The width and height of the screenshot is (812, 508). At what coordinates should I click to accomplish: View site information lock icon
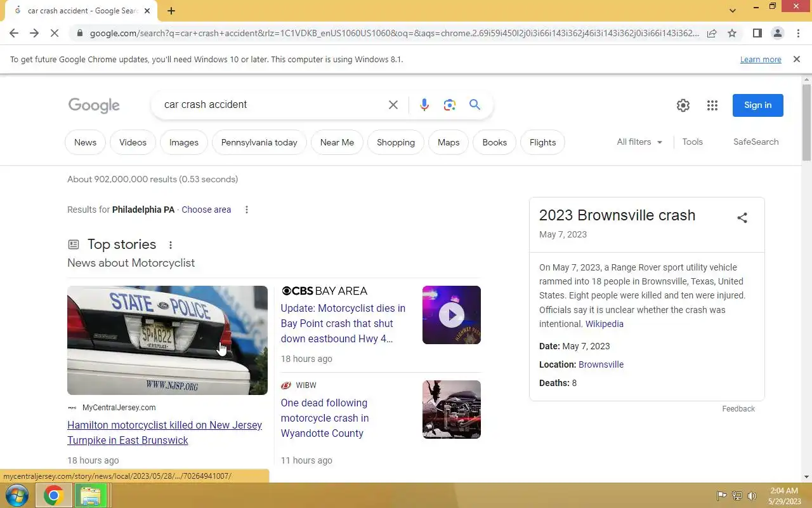tap(79, 33)
